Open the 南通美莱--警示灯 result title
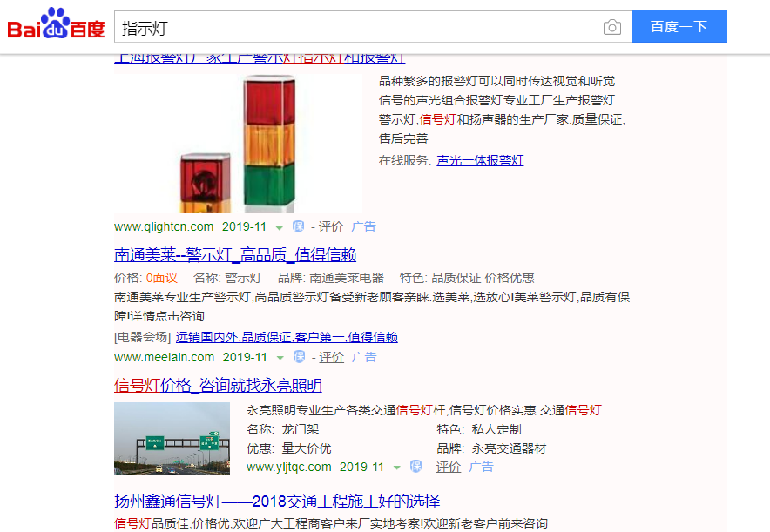Screen dimensions: 770x532 click(235, 255)
